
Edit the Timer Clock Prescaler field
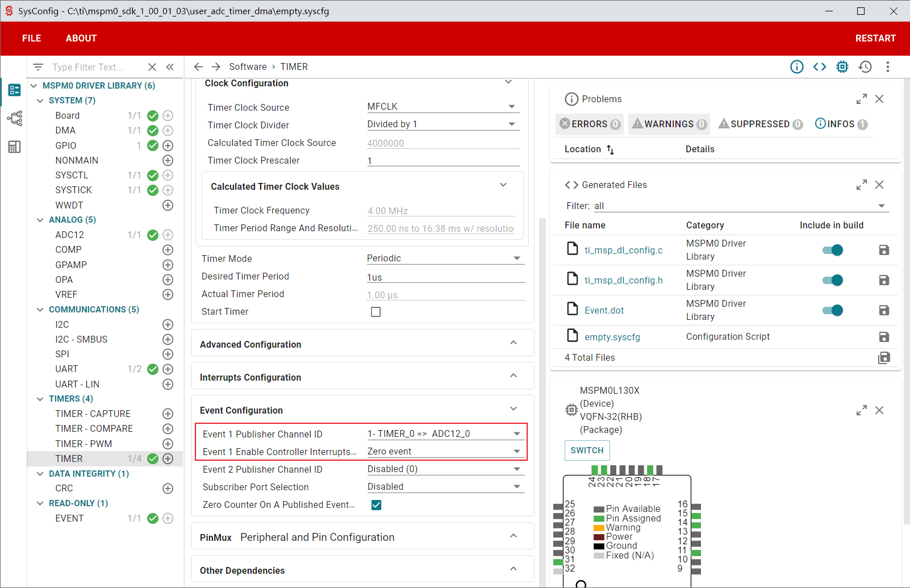coord(443,161)
